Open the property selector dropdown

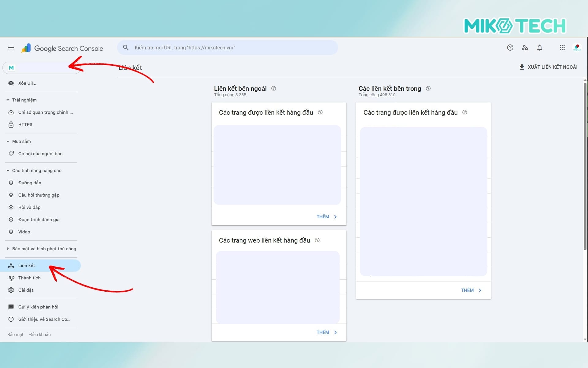pyautogui.click(x=41, y=68)
